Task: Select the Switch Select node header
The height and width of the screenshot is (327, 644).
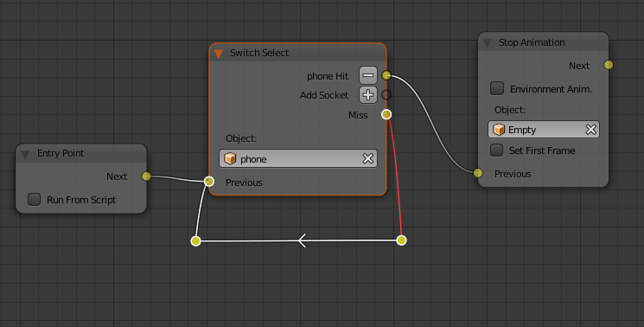Action: (297, 53)
